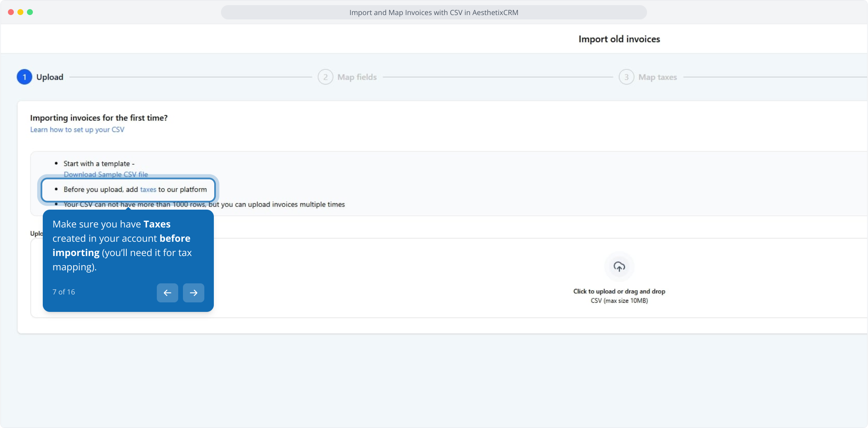Viewport: 868px width, 428px height.
Task: Click the yellow minimize window button
Action: tap(20, 12)
